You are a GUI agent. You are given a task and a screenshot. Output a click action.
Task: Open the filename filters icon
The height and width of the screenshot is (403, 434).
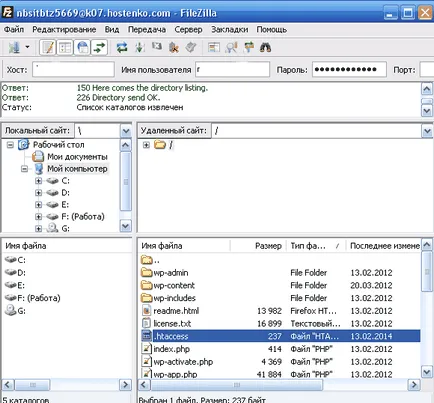click(214, 48)
